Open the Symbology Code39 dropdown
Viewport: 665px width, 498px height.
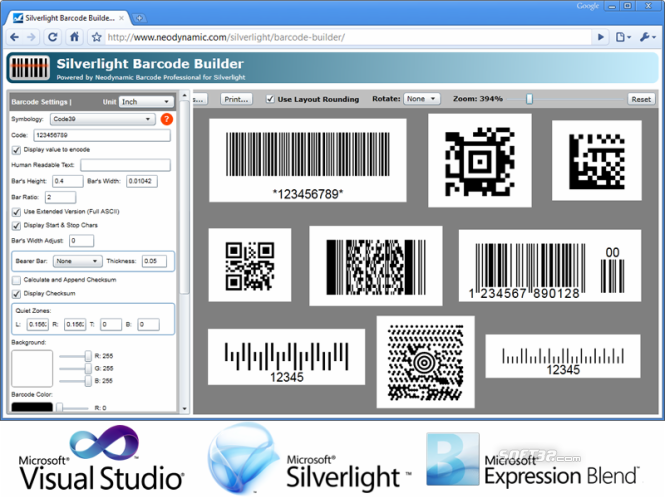coord(102,119)
